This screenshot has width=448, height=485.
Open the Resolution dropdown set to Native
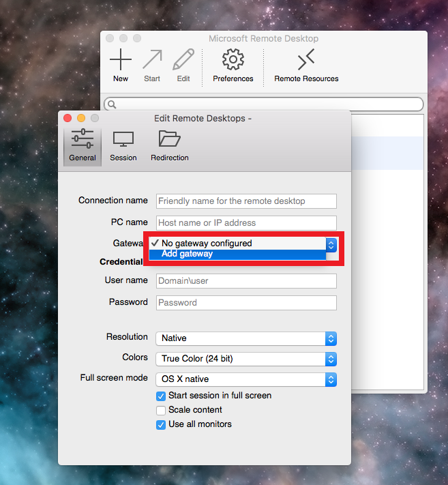click(x=246, y=338)
